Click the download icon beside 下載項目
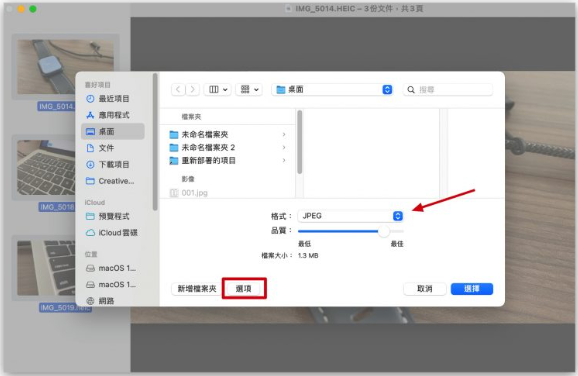Viewport: 578px width, 376px height. point(90,164)
